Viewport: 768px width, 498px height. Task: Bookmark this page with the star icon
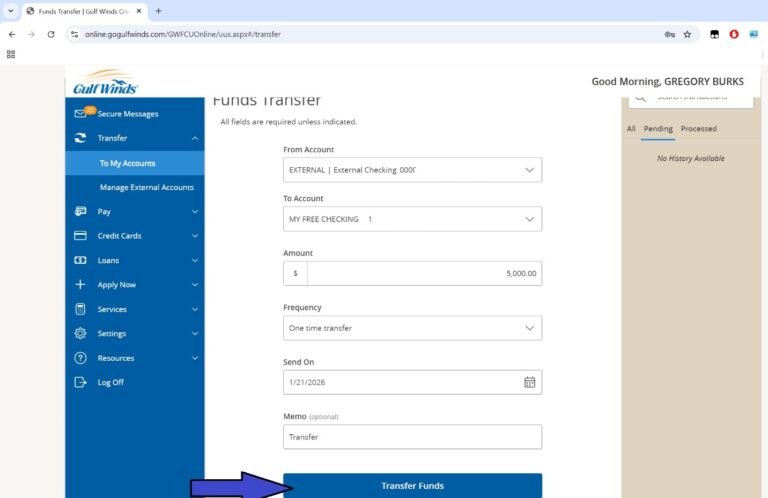(x=687, y=34)
